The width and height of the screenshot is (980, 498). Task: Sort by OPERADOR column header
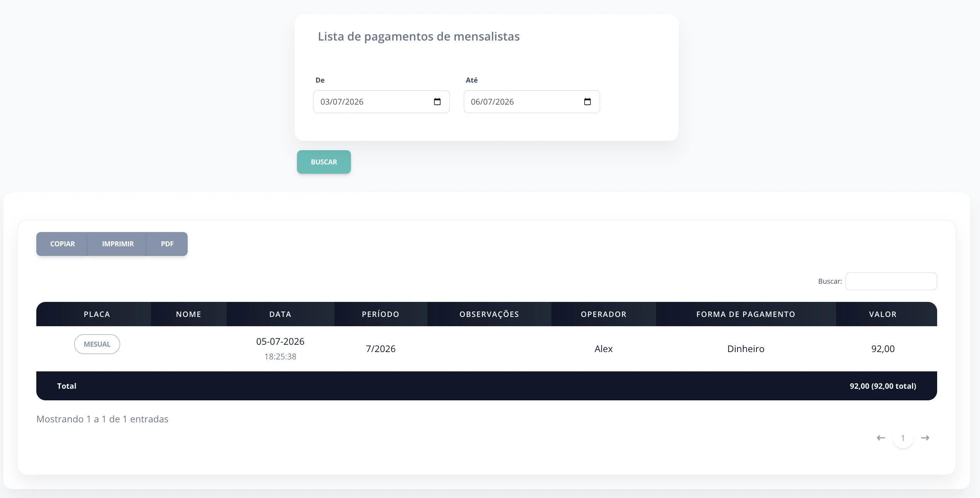coord(604,314)
